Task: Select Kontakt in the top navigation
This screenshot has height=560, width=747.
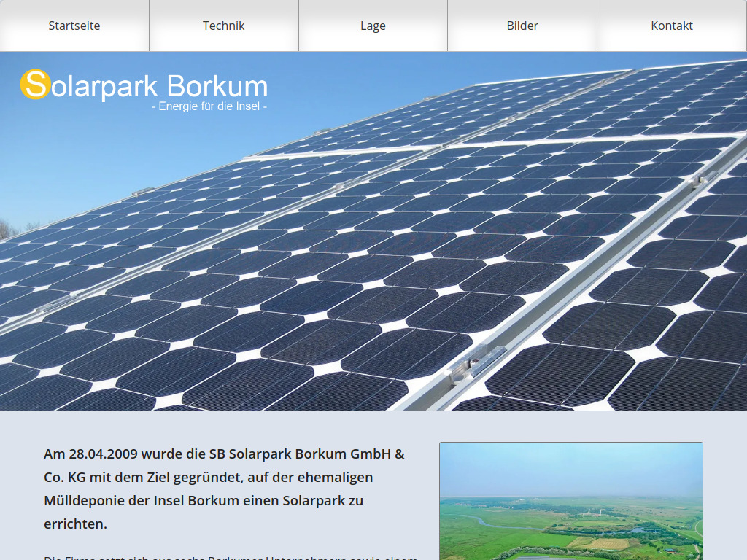Action: [x=672, y=26]
